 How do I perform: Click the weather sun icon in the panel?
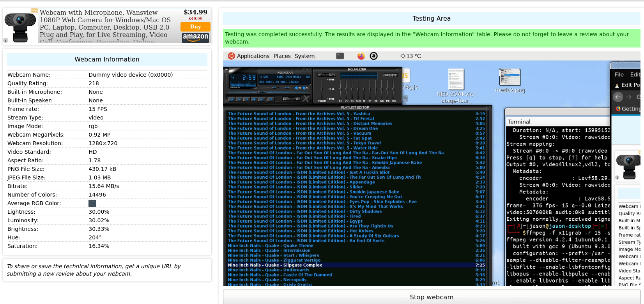point(403,56)
